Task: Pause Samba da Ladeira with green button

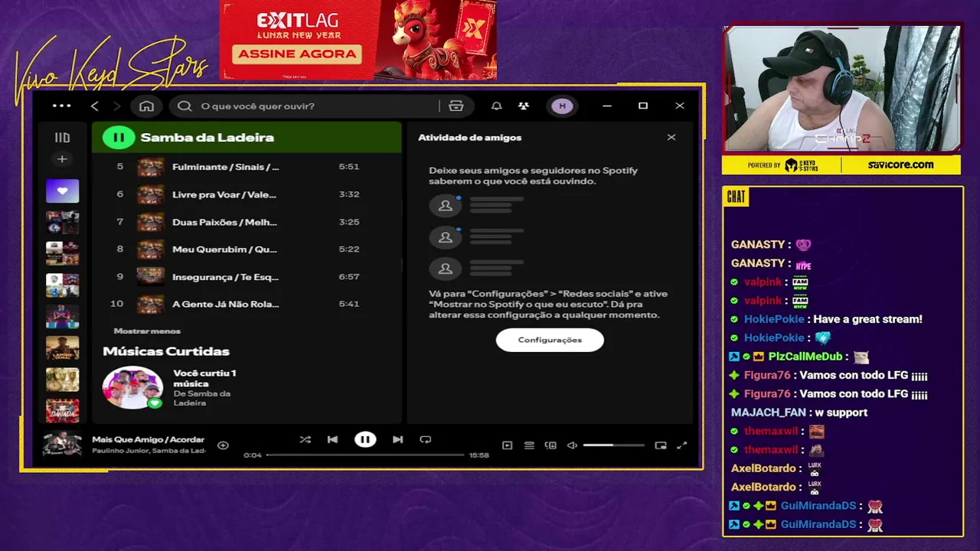Action: click(119, 138)
